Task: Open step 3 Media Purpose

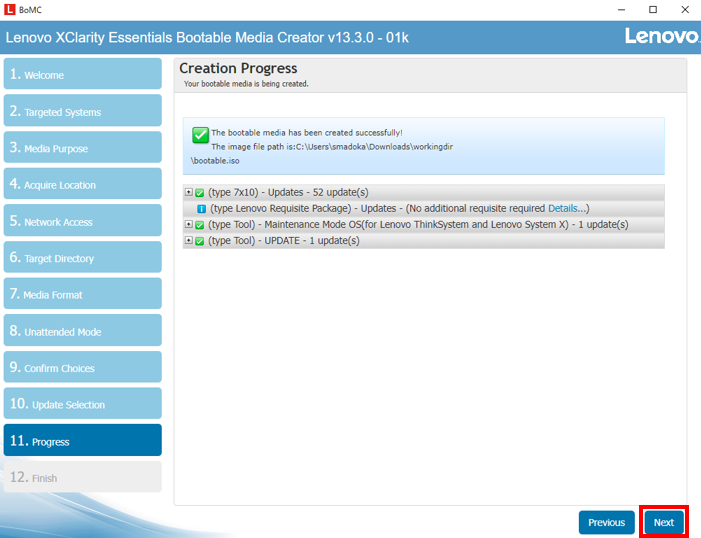Action: click(82, 148)
